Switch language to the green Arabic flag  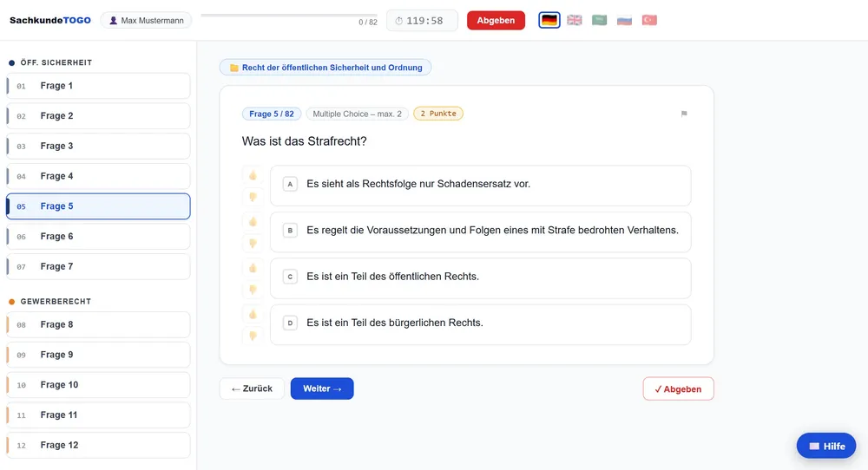(x=600, y=21)
